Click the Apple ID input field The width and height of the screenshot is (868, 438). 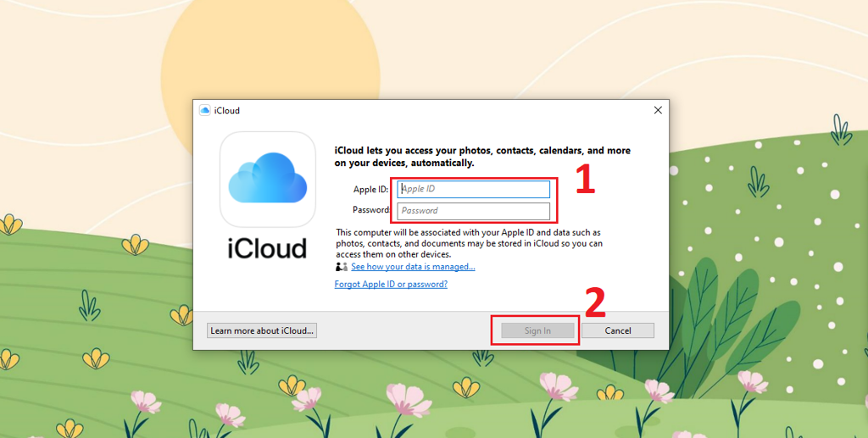point(473,189)
